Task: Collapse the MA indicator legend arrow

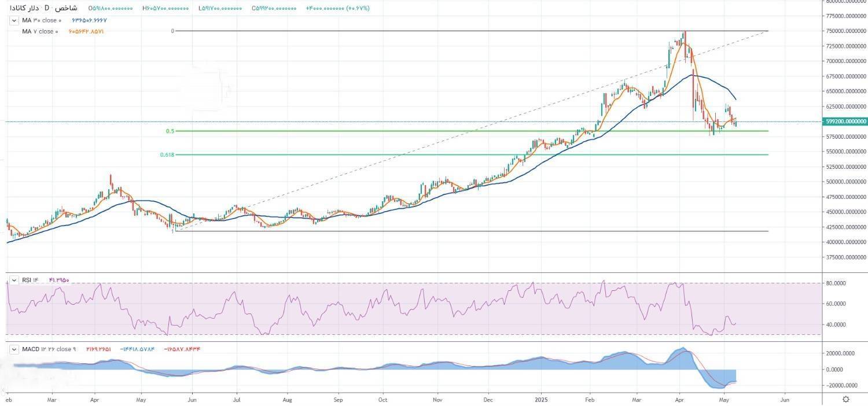Action: 13,21
